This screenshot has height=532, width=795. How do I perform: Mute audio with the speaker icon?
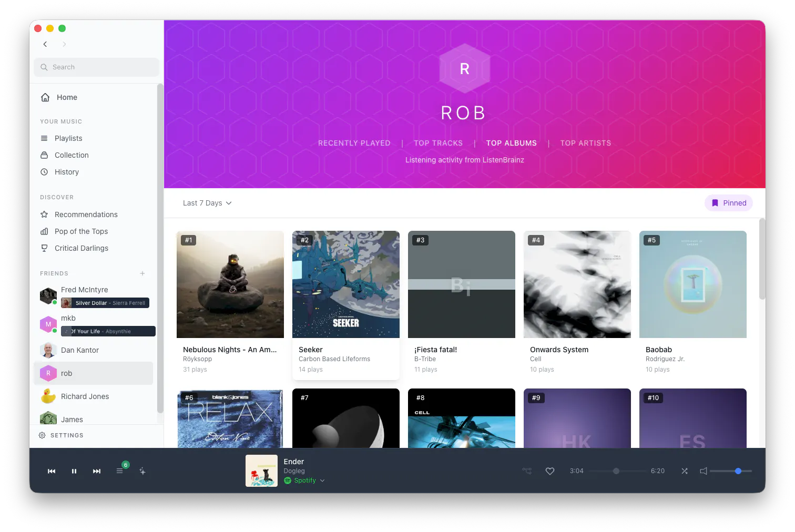704,471
